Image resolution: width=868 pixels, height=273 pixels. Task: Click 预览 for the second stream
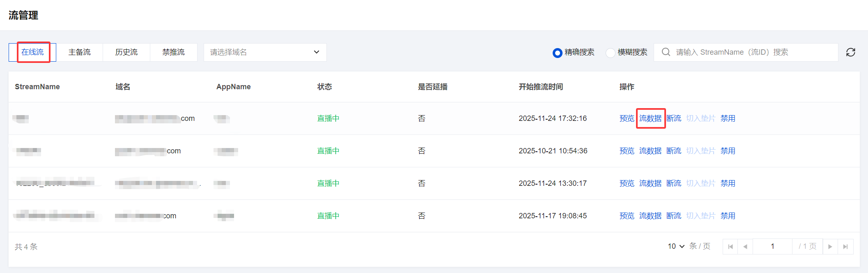tap(627, 151)
